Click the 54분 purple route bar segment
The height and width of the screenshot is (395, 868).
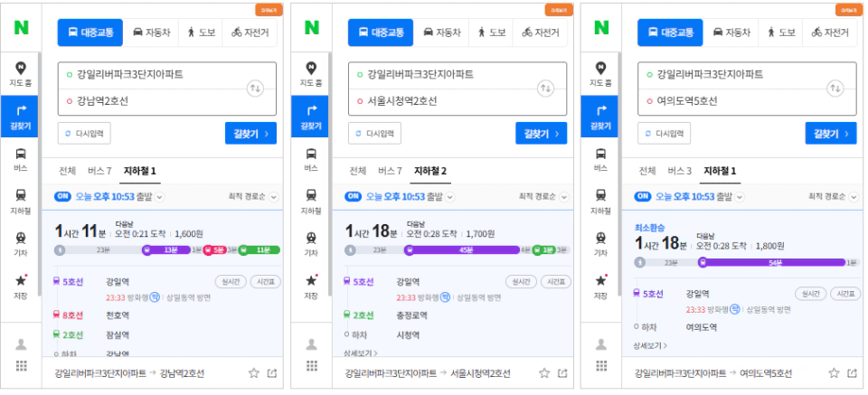[771, 263]
